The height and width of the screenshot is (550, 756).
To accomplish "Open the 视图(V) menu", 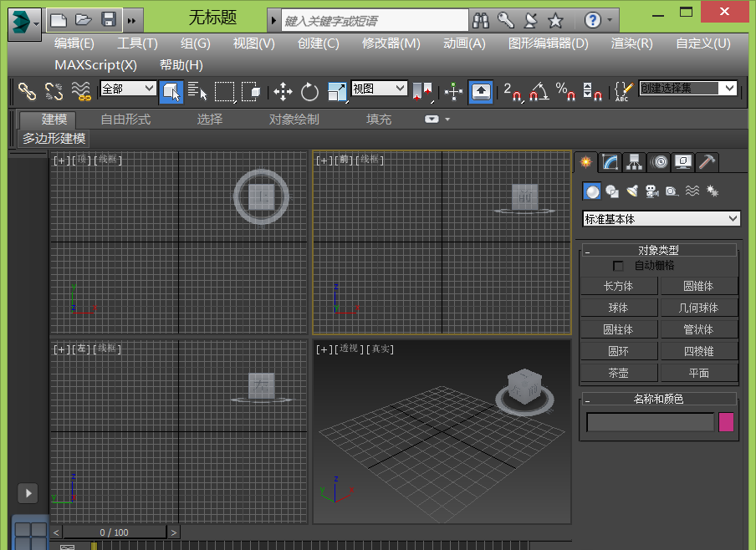I will tap(253, 43).
